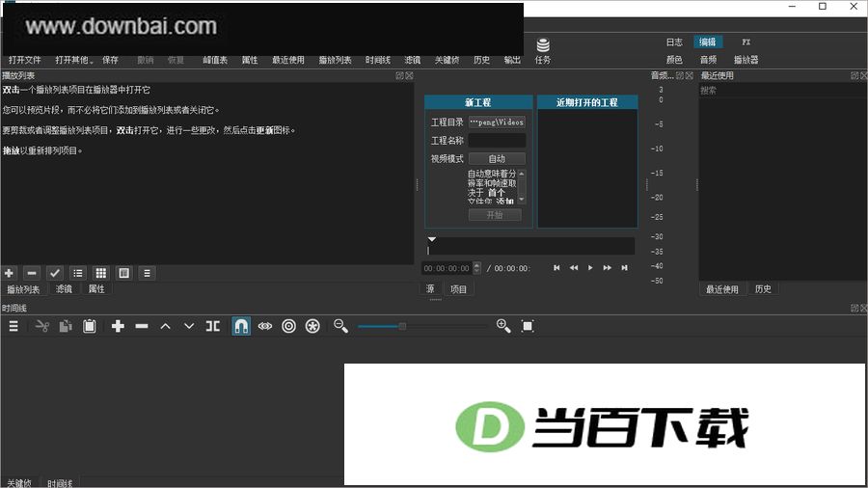The width and height of the screenshot is (868, 488).
Task: Click the 保存 toolbar button
Action: click(110, 60)
